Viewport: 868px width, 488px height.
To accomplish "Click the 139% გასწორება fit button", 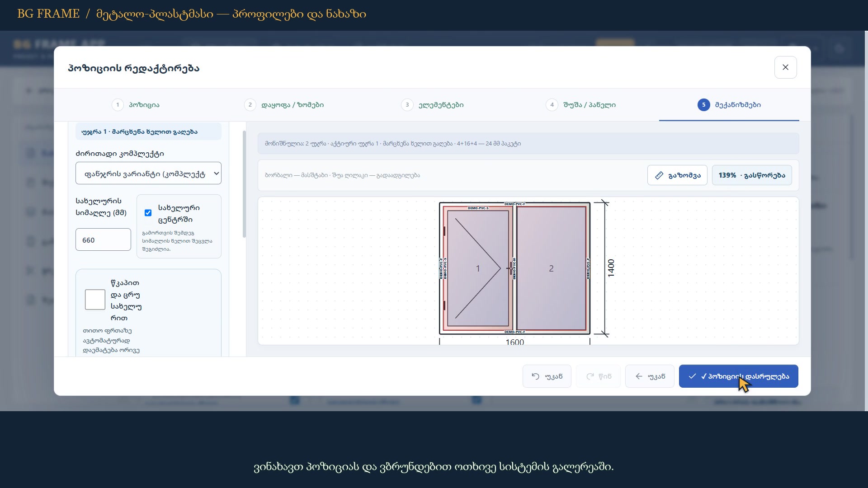I will tap(752, 175).
